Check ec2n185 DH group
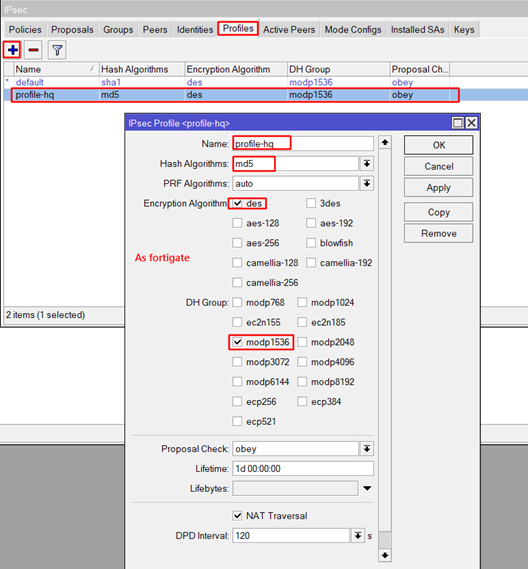 tap(302, 322)
